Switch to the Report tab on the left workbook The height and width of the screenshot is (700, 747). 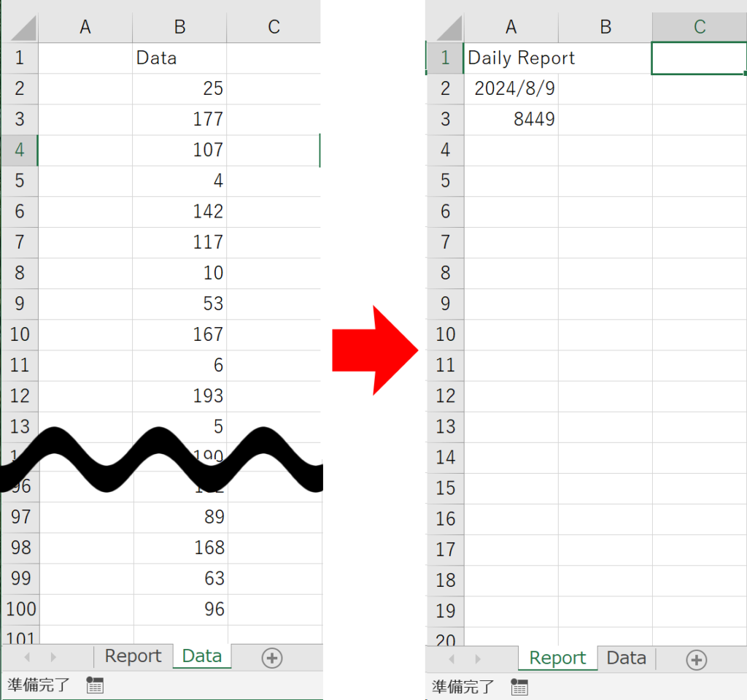click(x=133, y=656)
